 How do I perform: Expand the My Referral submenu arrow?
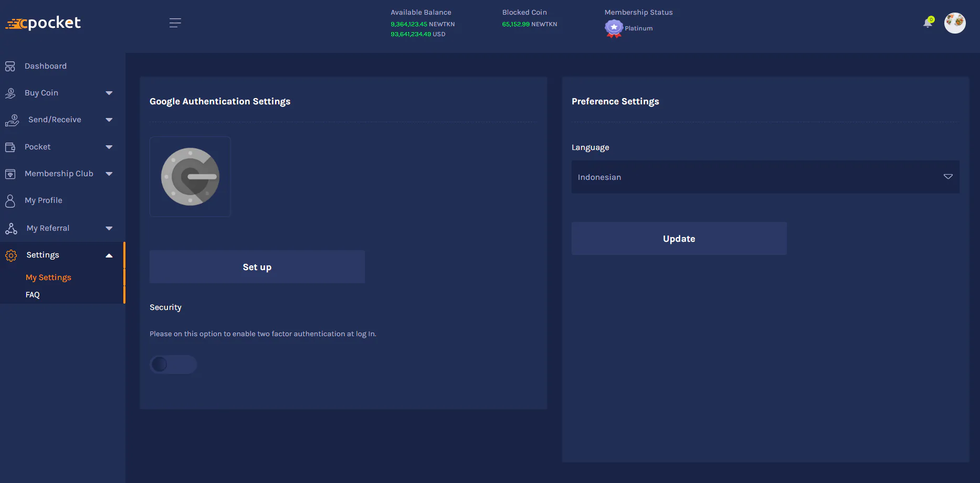(109, 229)
